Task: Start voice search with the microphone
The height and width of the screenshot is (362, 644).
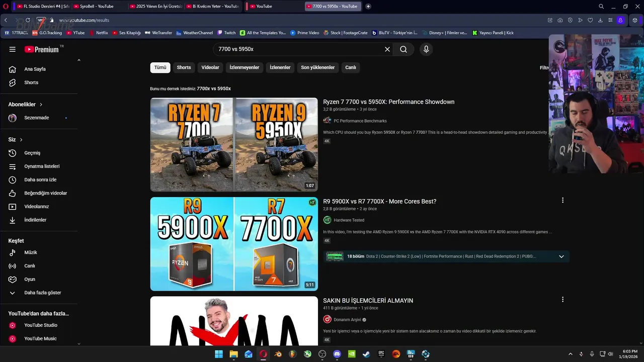Action: pos(426,49)
